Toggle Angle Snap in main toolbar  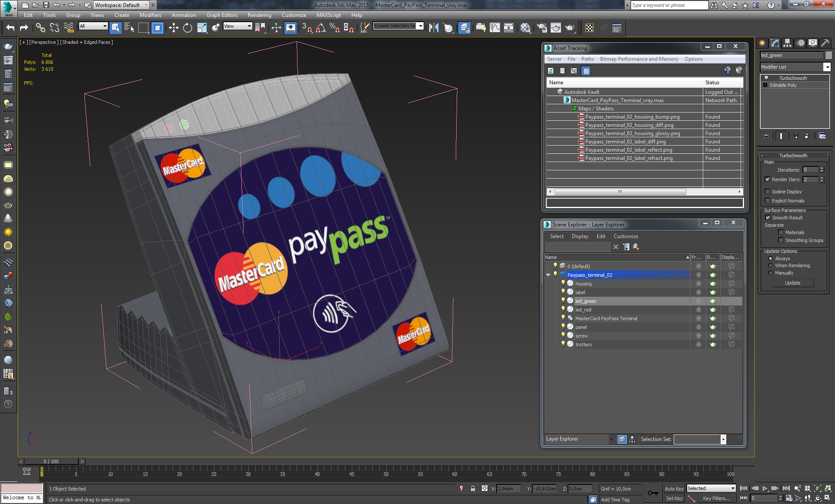point(321,28)
